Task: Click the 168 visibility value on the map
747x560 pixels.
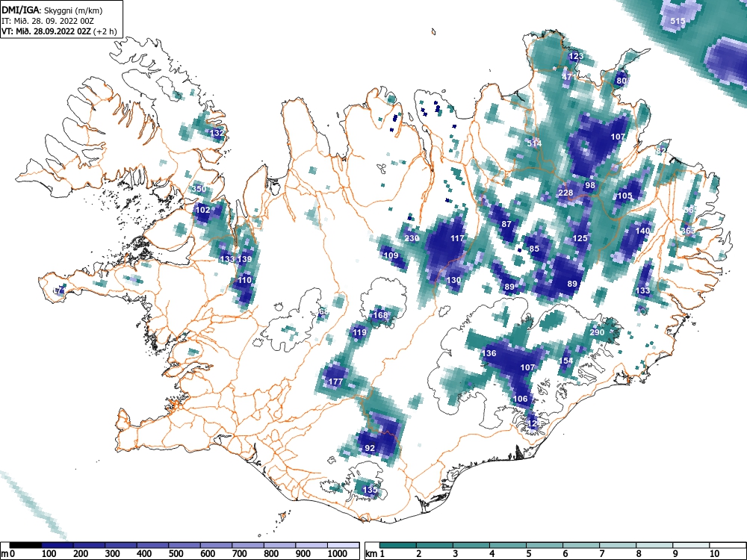Action: [380, 315]
